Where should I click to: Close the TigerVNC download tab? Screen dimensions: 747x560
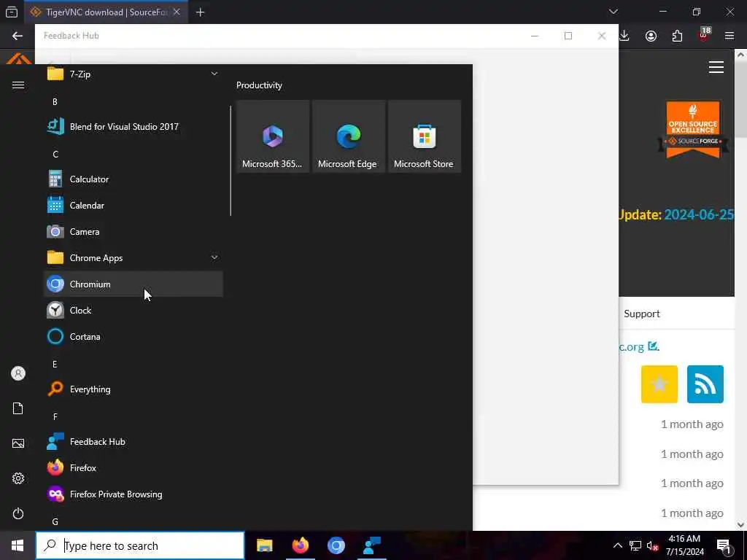177,12
